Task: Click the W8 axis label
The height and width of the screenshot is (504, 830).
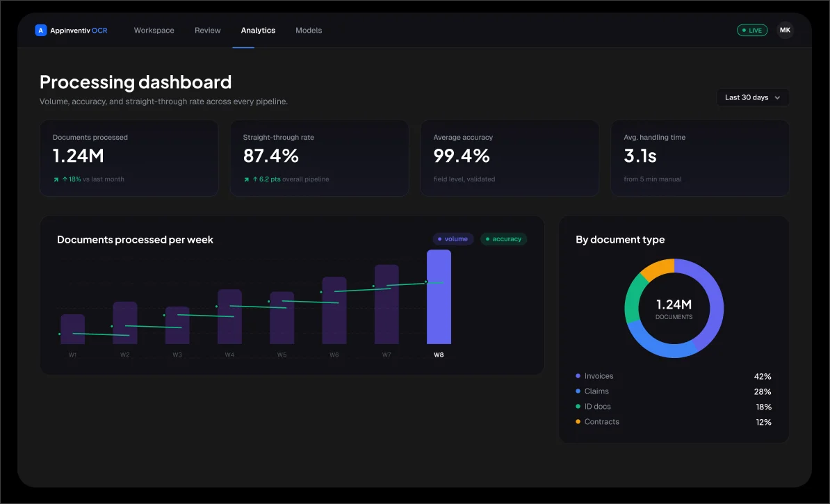Action: pos(439,355)
